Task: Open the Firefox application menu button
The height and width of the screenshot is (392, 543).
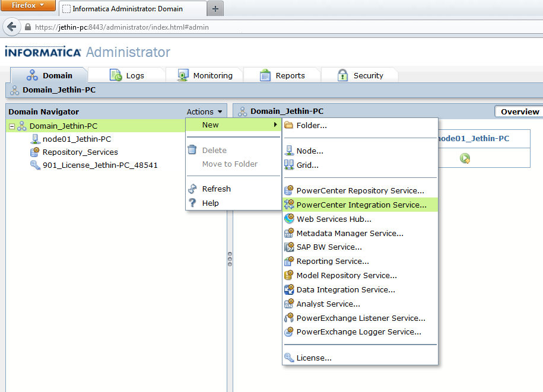Action: [x=28, y=6]
